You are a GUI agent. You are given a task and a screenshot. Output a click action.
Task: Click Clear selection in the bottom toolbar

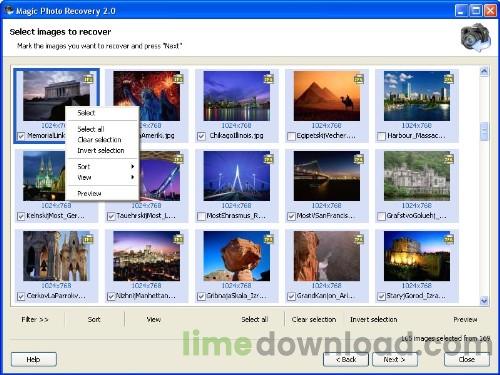pos(314,319)
